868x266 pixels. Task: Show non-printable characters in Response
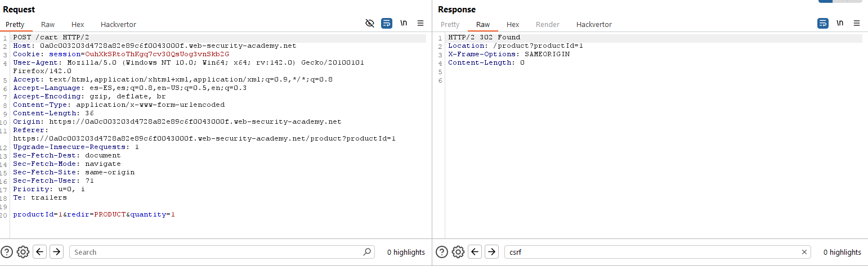point(840,24)
